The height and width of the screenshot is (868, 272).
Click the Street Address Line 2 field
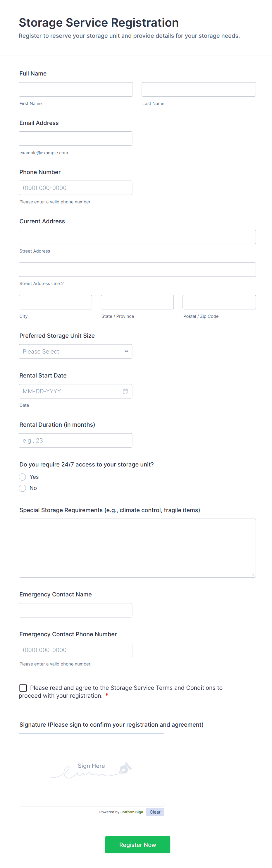pos(137,270)
